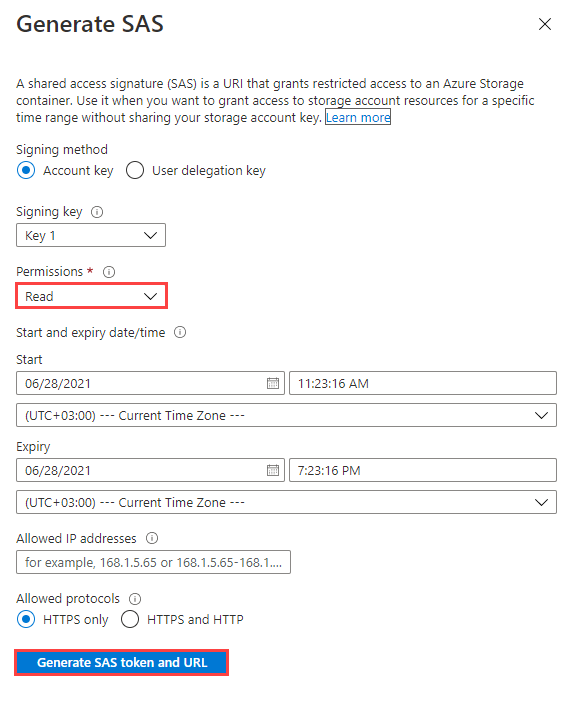Expand the Expiry time zone dropdown
Image resolution: width=578 pixels, height=716 pixels.
(286, 502)
